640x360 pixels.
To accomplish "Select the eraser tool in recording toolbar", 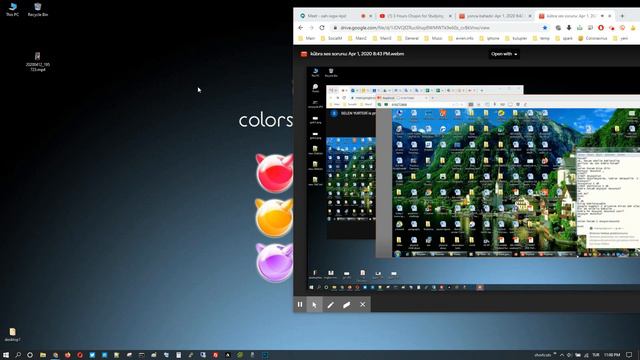I will 347,304.
